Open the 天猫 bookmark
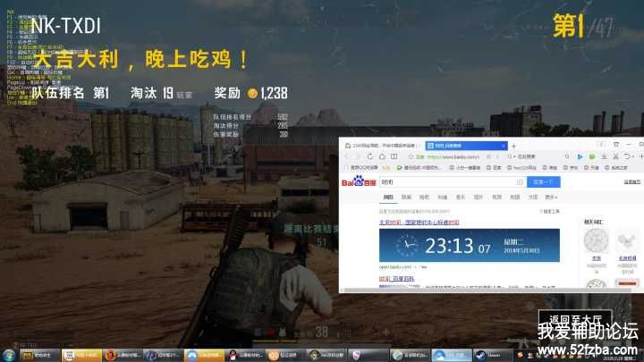 click(590, 168)
